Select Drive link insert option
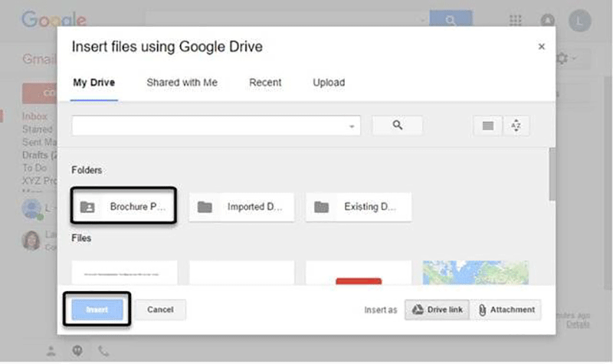613x364 pixels. pyautogui.click(x=436, y=310)
